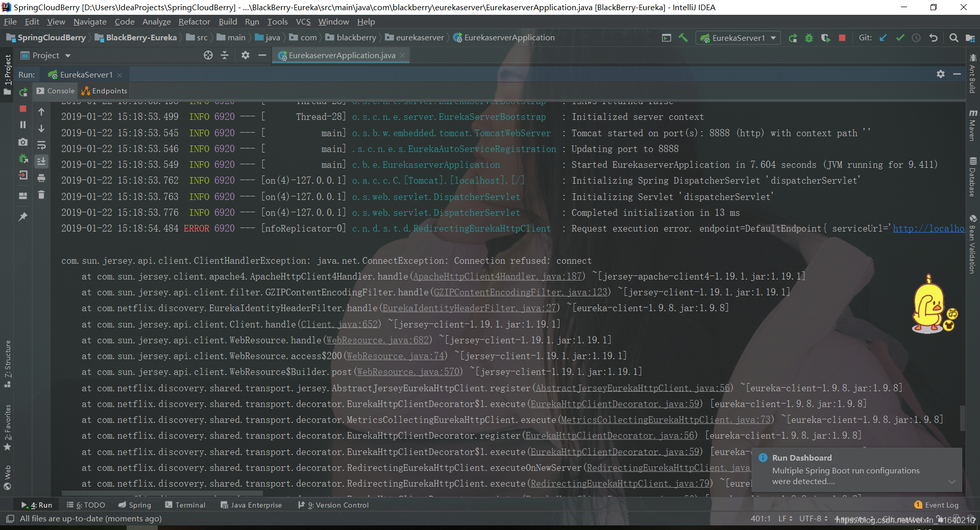Switch to the Endpoints tab
The image size is (980, 530).
click(x=104, y=91)
